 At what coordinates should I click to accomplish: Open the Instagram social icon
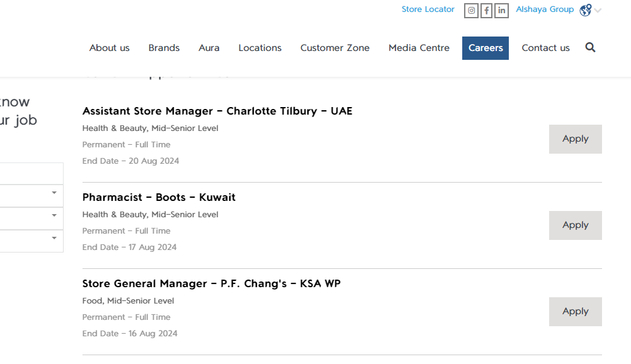coord(471,11)
